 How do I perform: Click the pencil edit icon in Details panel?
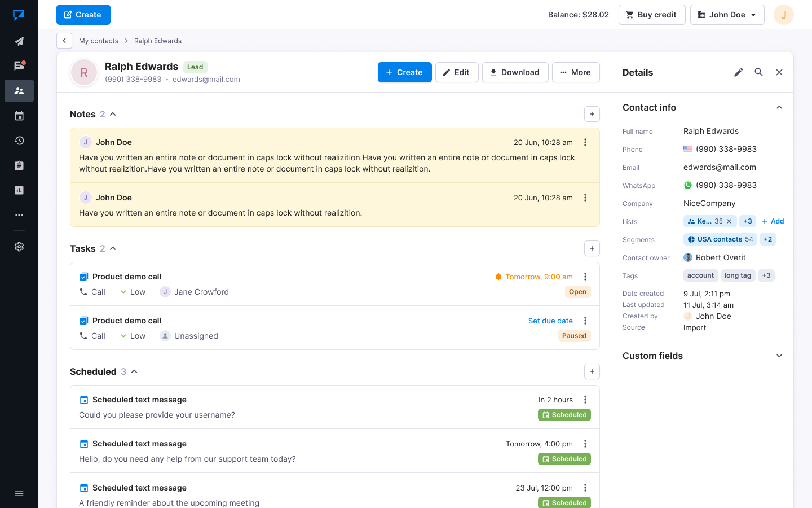tap(738, 72)
